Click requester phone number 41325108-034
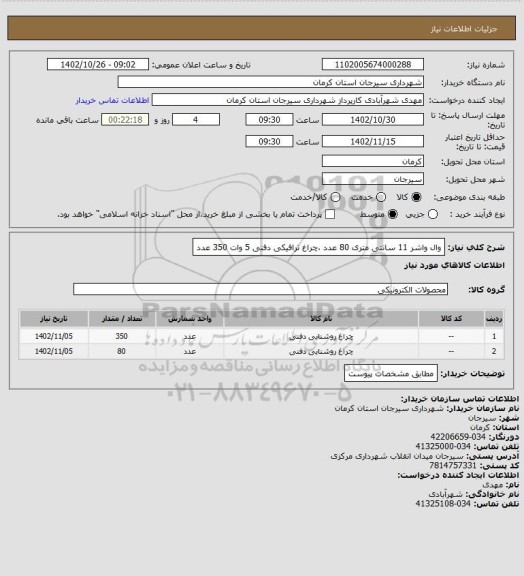 coord(443,504)
